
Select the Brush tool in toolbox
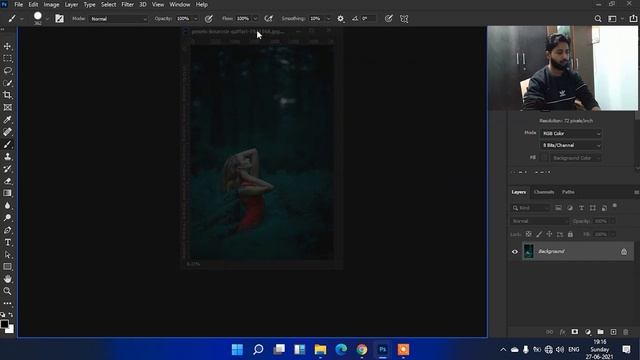click(x=7, y=144)
